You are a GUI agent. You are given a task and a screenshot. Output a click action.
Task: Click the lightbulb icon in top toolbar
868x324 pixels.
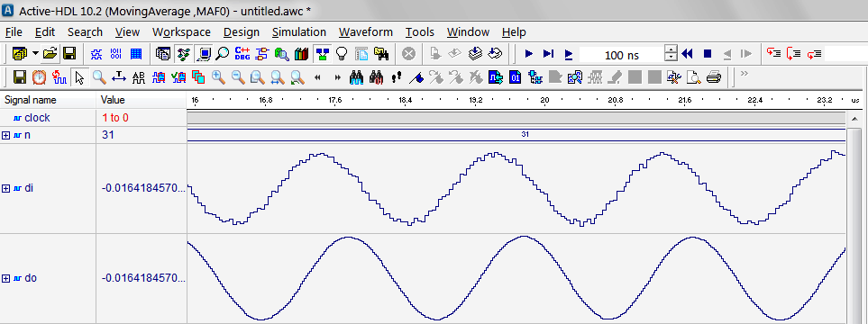342,54
